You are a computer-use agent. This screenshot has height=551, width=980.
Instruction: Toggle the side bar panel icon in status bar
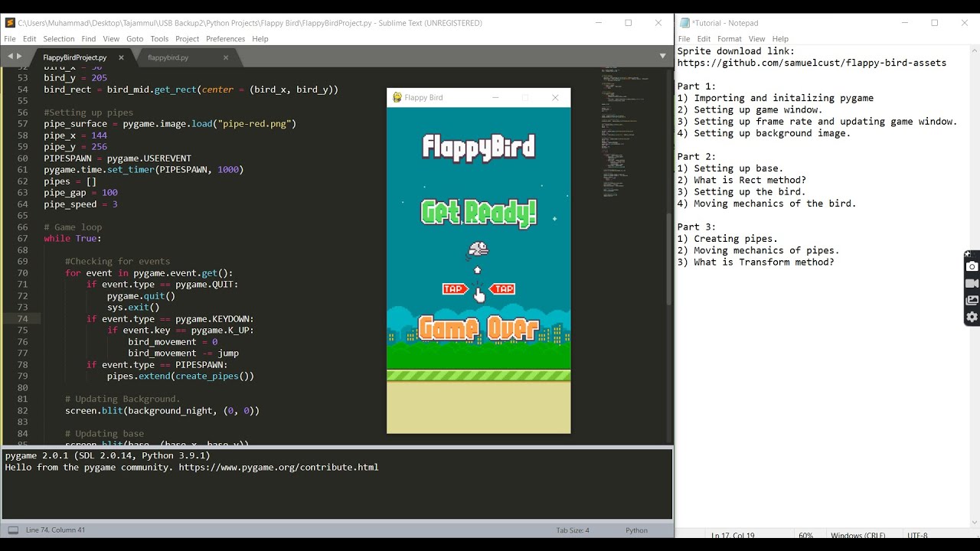pyautogui.click(x=13, y=530)
